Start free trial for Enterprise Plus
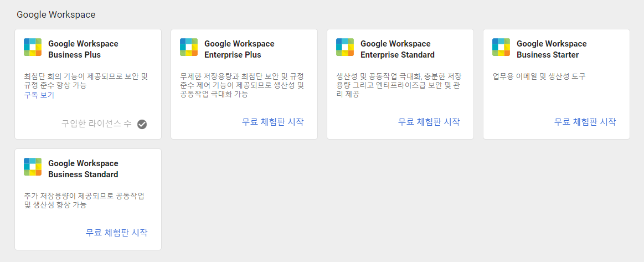This screenshot has height=262, width=644. (x=272, y=121)
